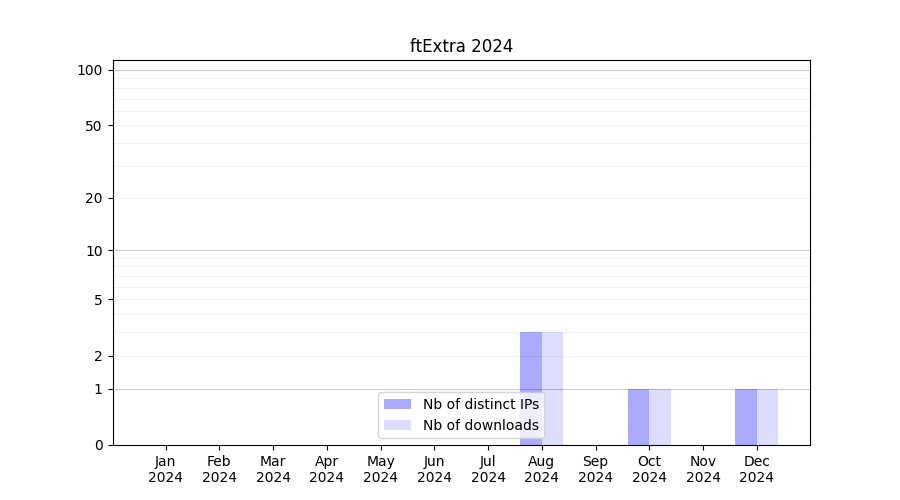Viewport: 900px width, 500px height.
Task: Click the 'Aug 2024' x-axis label
Action: click(541, 469)
